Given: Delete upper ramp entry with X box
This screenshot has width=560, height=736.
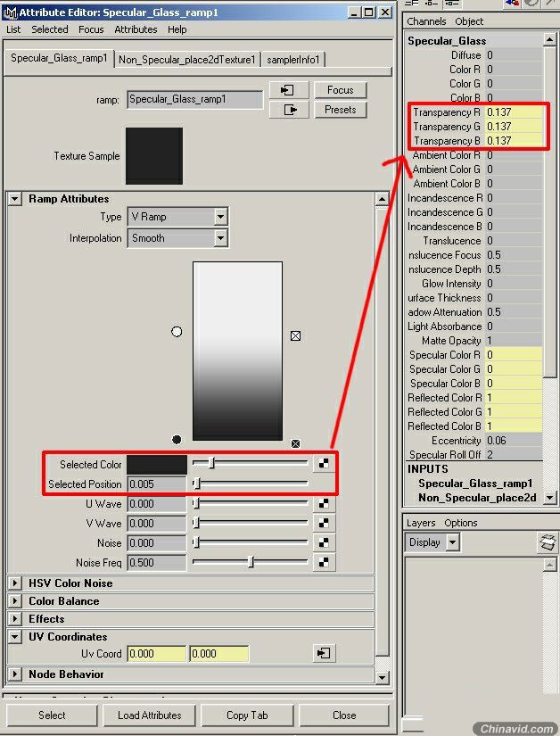Looking at the screenshot, I should [295, 335].
